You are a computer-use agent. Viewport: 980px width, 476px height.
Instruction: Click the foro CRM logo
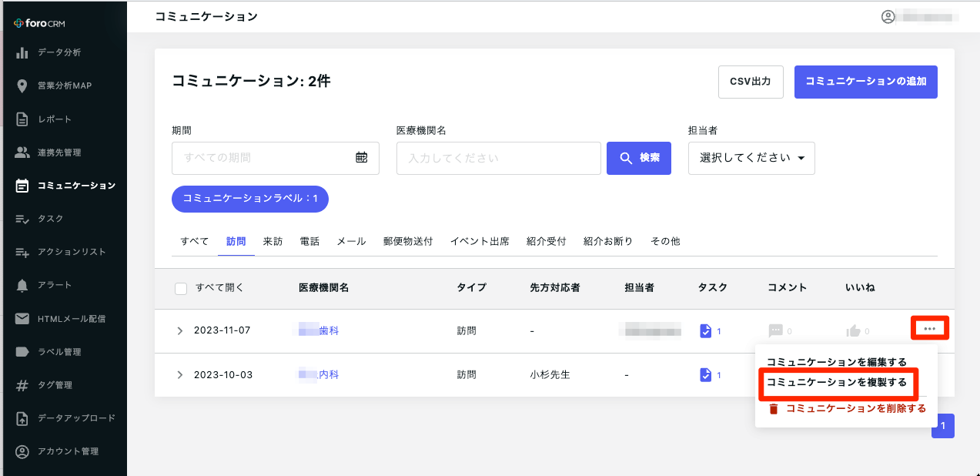(x=39, y=22)
